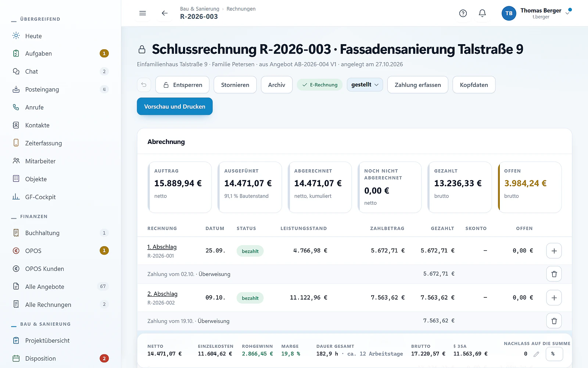This screenshot has height=368, width=588.
Task: Open the help question mark icon
Action: 463,13
